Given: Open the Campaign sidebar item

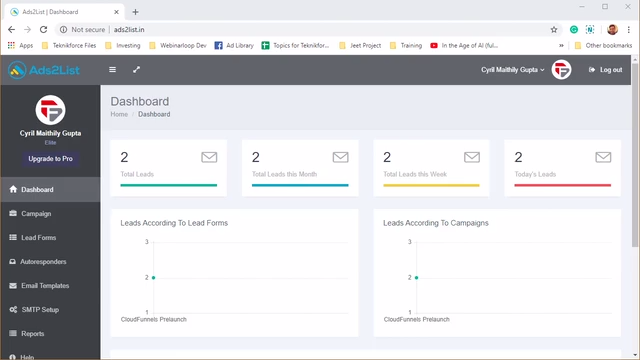Looking at the screenshot, I should (x=50, y=213).
